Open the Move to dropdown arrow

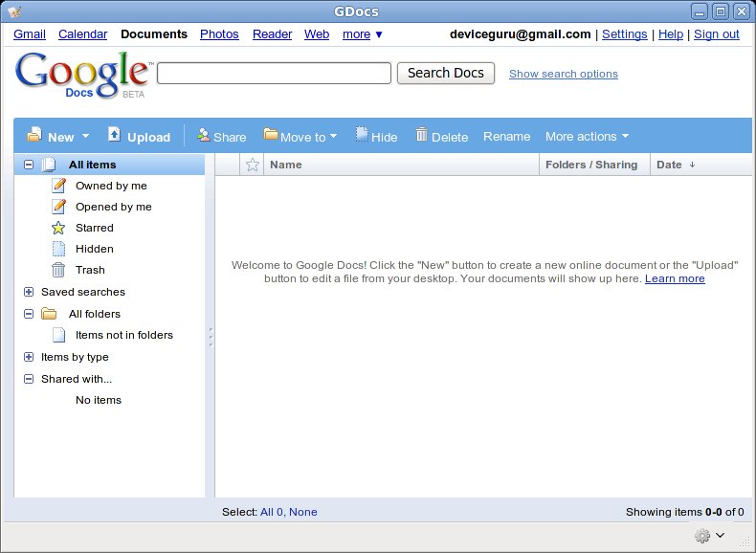pos(333,136)
